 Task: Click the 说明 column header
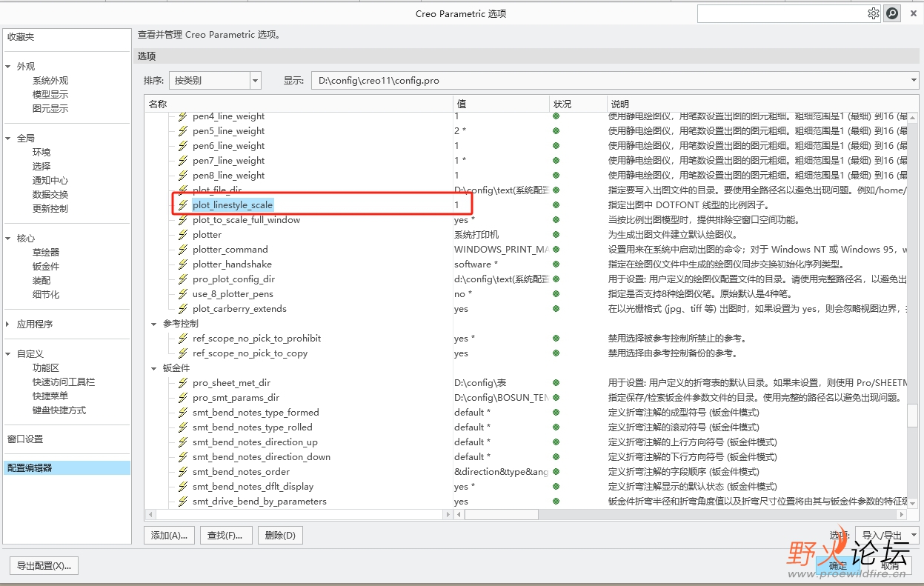click(763, 104)
